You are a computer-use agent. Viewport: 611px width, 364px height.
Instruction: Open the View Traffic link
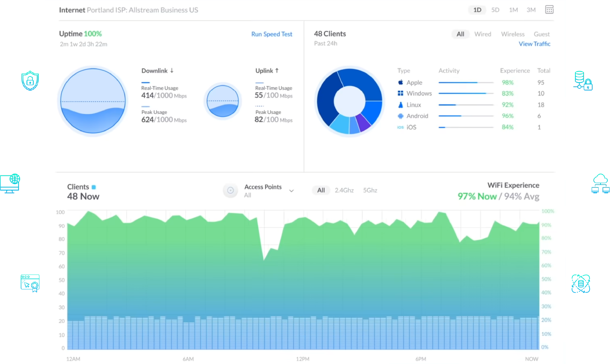[534, 44]
